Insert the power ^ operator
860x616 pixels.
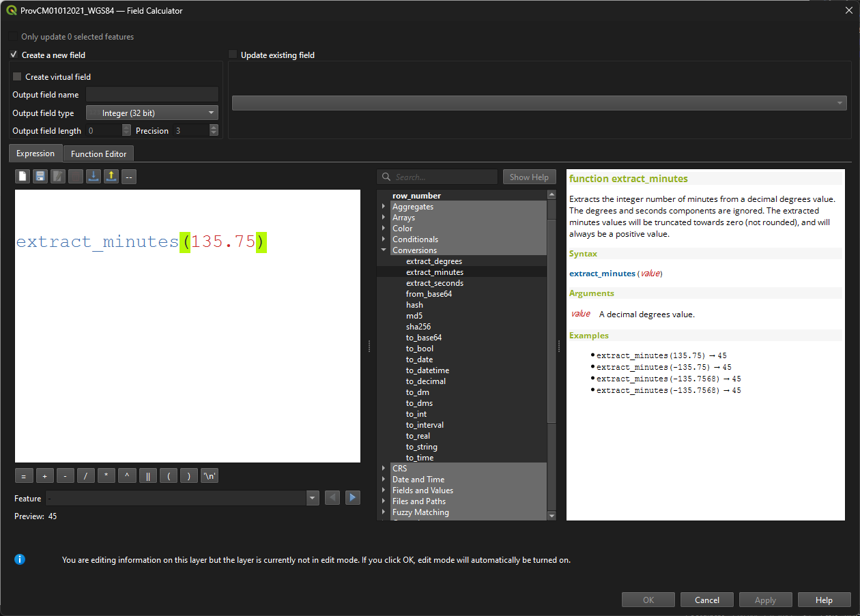[x=127, y=476]
